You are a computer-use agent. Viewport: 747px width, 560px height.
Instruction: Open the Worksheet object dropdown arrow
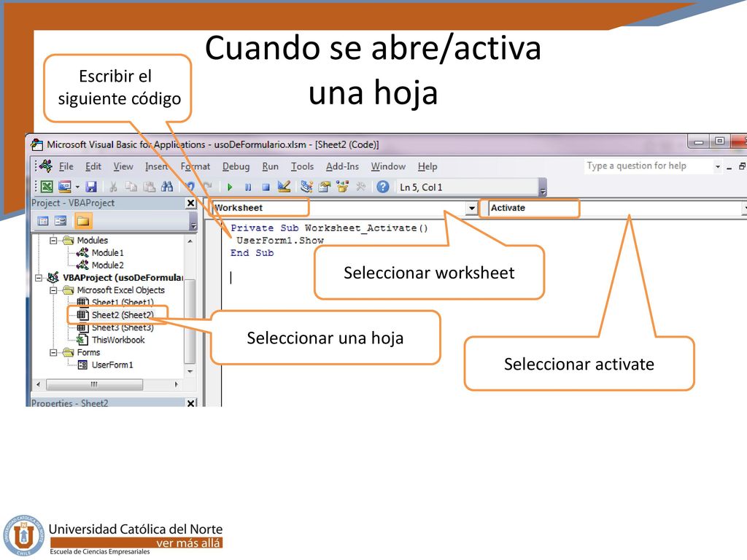[x=472, y=208]
